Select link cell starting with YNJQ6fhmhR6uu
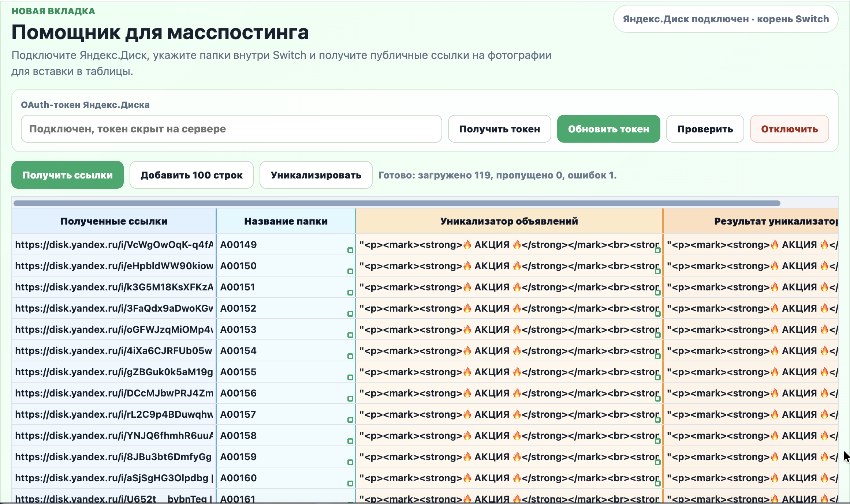Image resolution: width=850 pixels, height=504 pixels. click(114, 435)
